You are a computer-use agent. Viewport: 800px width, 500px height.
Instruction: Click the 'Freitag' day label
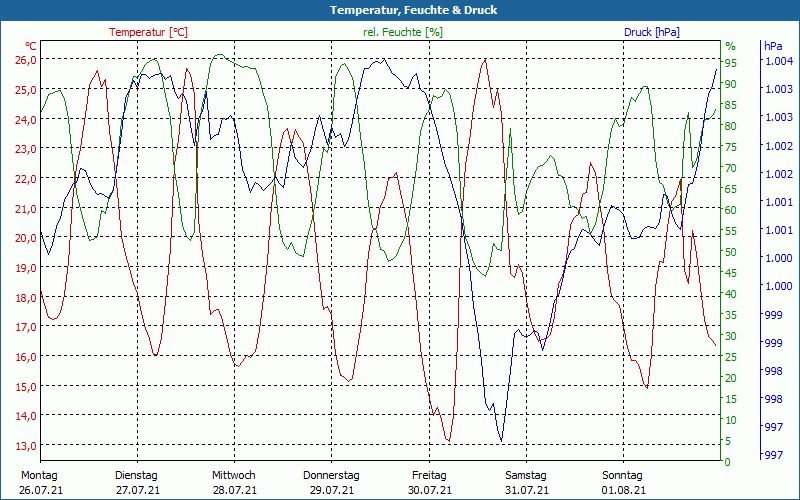[x=429, y=475]
